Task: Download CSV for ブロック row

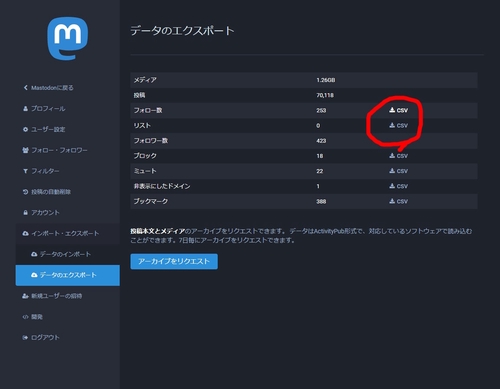Action: 398,156
